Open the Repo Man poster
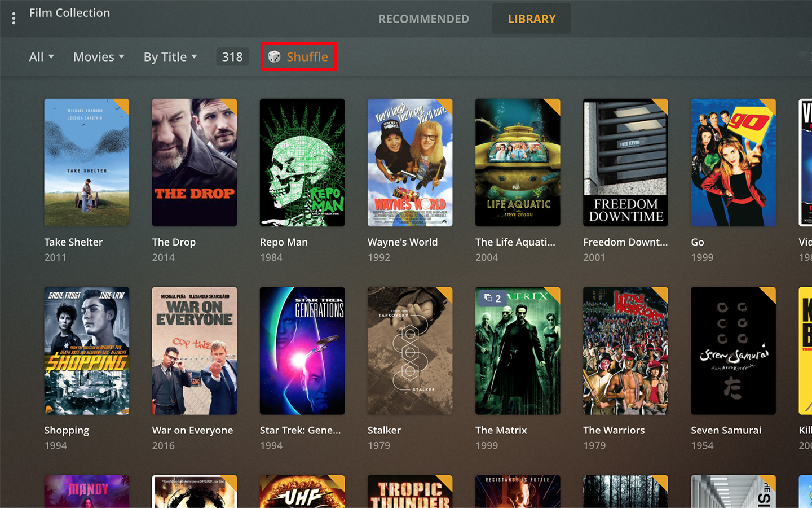 tap(302, 163)
